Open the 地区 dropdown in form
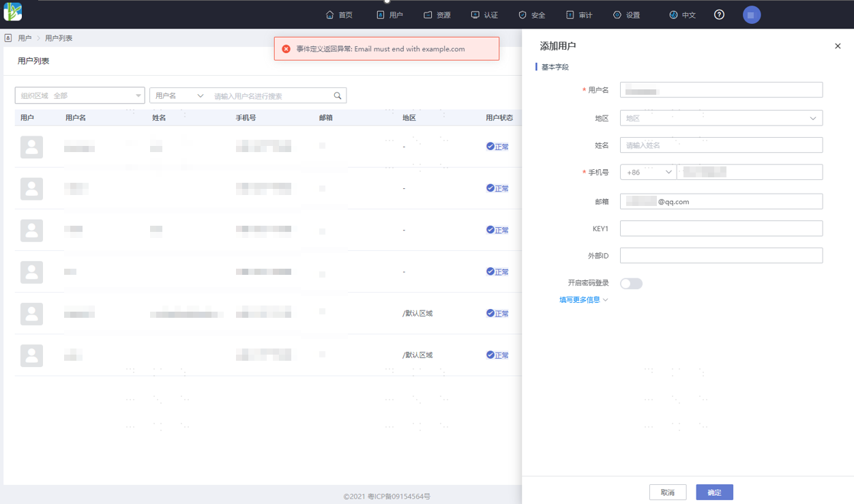This screenshot has width=854, height=504. click(x=721, y=118)
